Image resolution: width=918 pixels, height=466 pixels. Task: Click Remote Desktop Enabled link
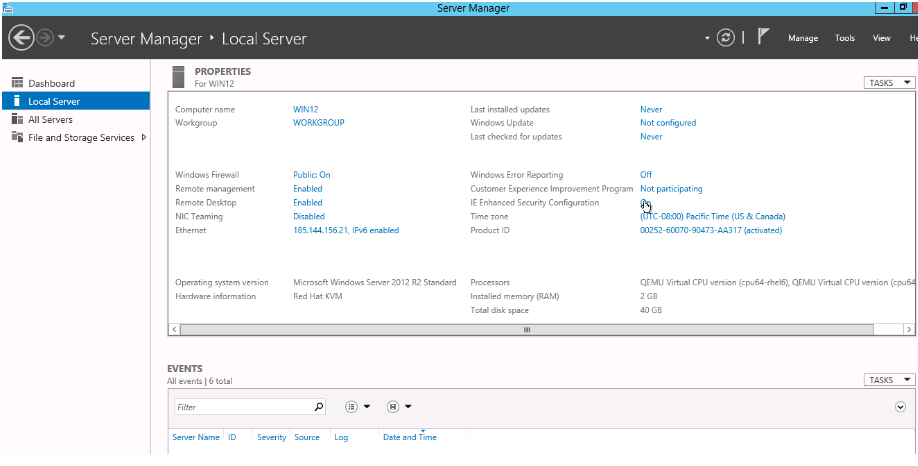point(308,203)
